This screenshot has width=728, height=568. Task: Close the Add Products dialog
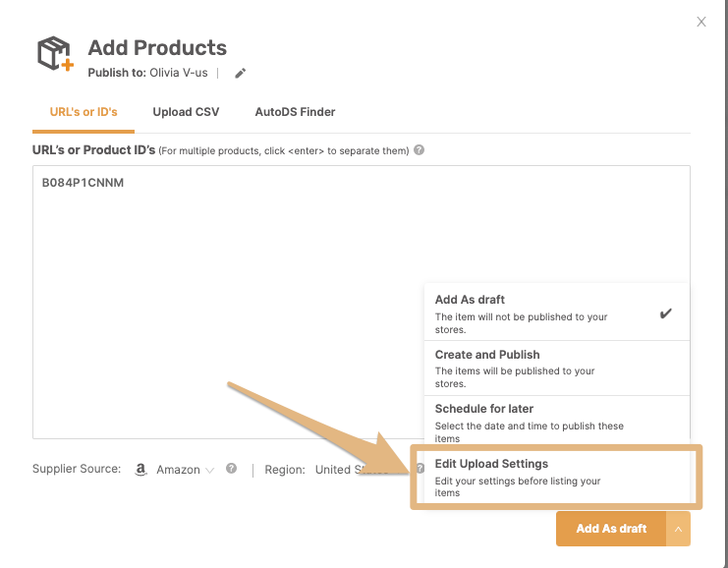(701, 22)
